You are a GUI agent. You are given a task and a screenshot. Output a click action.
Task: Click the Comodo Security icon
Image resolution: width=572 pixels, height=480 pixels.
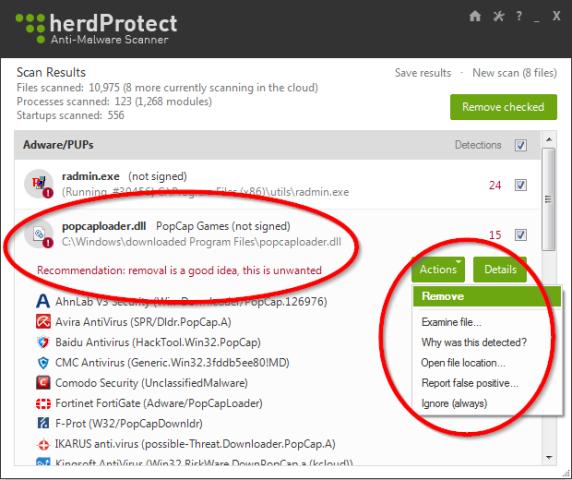pyautogui.click(x=43, y=383)
